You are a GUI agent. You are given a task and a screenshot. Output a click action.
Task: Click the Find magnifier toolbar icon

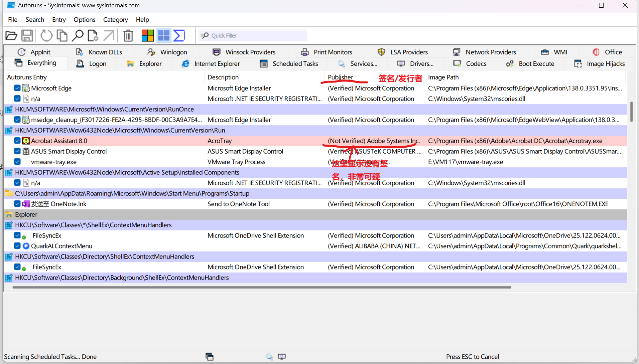point(78,35)
